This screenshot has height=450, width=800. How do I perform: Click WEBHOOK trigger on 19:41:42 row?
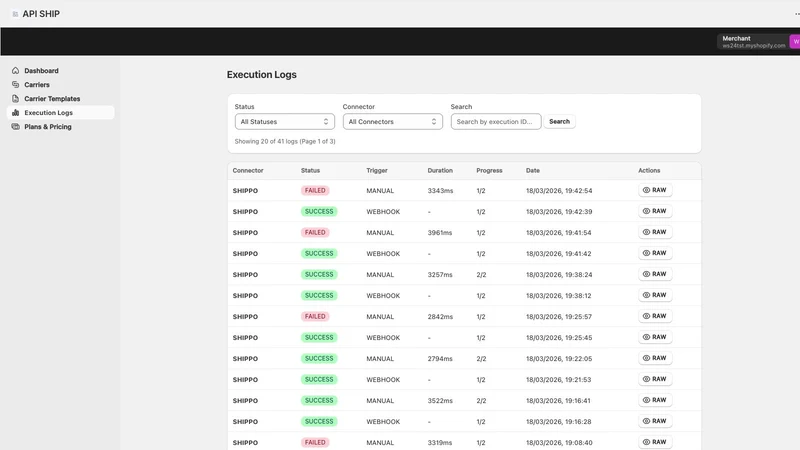[x=383, y=254]
